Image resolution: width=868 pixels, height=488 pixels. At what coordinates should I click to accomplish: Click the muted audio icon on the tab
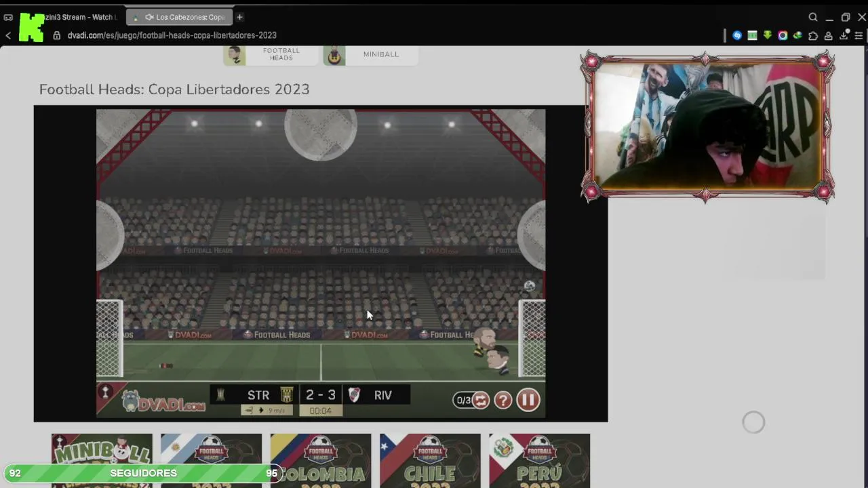point(149,17)
